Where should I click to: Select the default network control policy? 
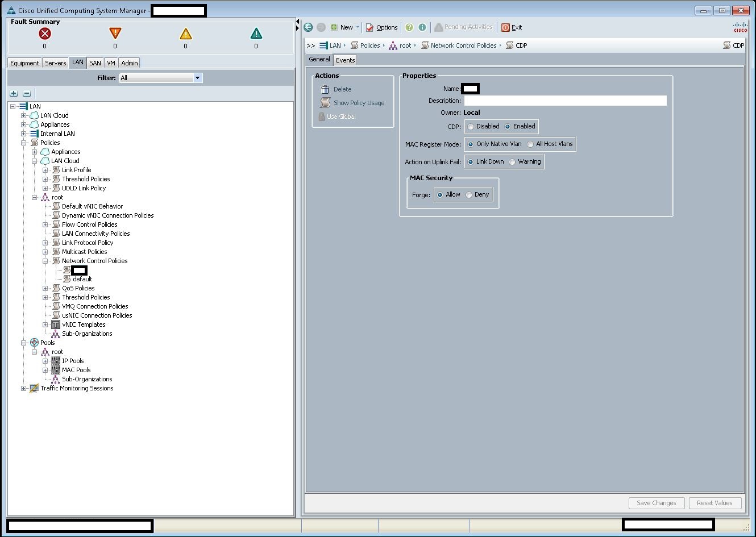click(x=82, y=279)
